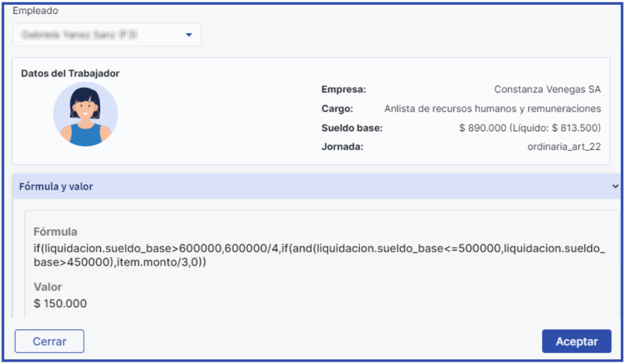Select the Constanza Venegas SA company value
This screenshot has width=626, height=364.
click(x=547, y=89)
